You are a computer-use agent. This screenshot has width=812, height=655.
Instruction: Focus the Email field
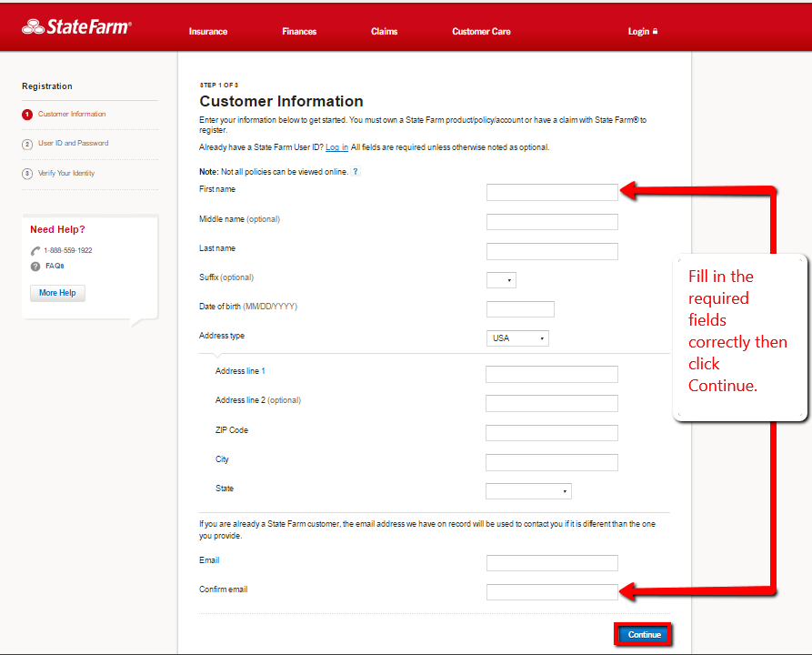click(552, 563)
